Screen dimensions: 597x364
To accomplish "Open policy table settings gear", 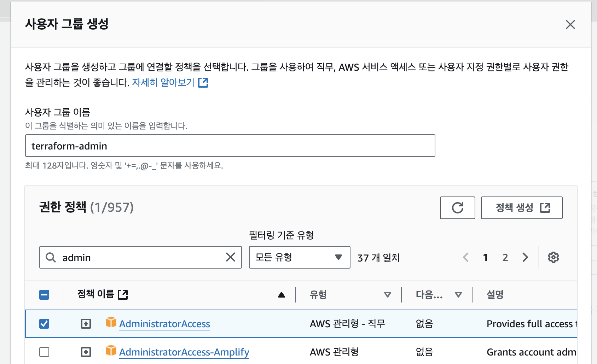I will [553, 257].
